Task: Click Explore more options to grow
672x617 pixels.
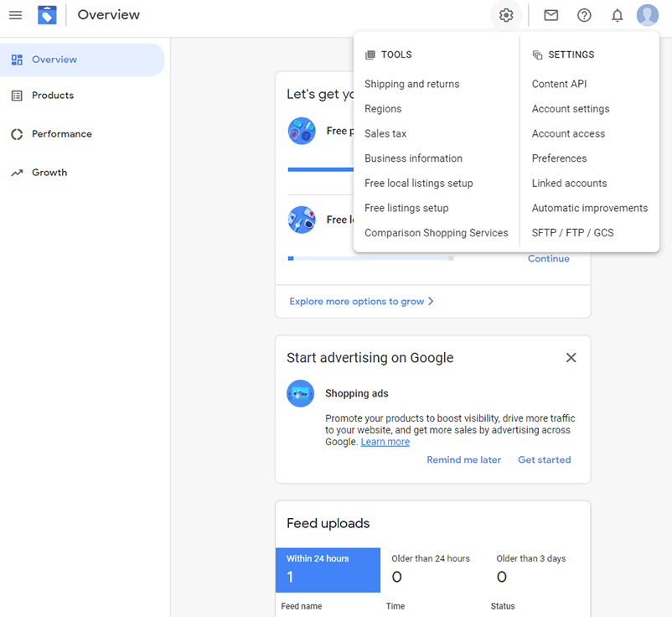Action: point(362,302)
